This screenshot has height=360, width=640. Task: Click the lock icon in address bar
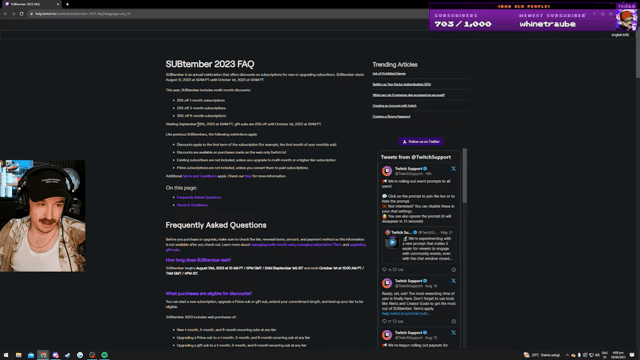click(x=31, y=14)
